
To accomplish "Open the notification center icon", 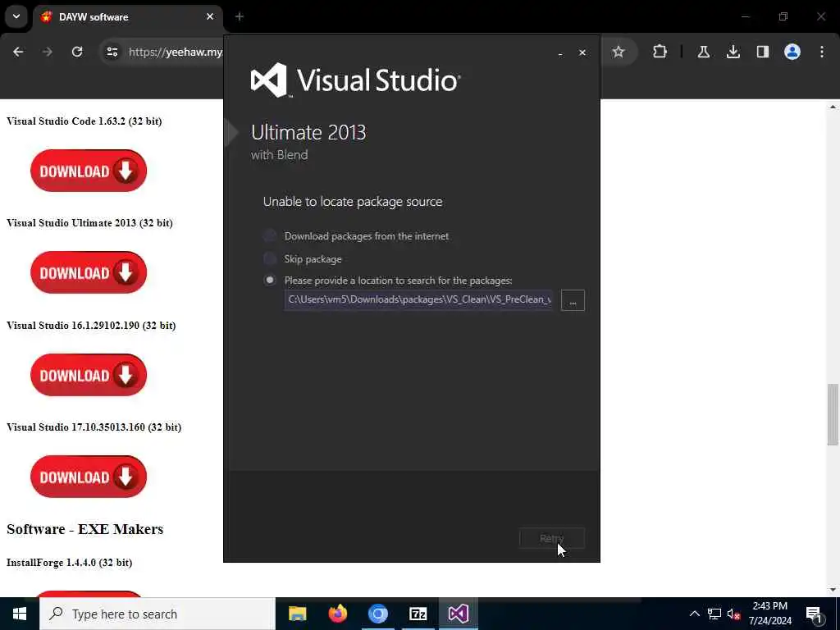I will pyautogui.click(x=815, y=614).
